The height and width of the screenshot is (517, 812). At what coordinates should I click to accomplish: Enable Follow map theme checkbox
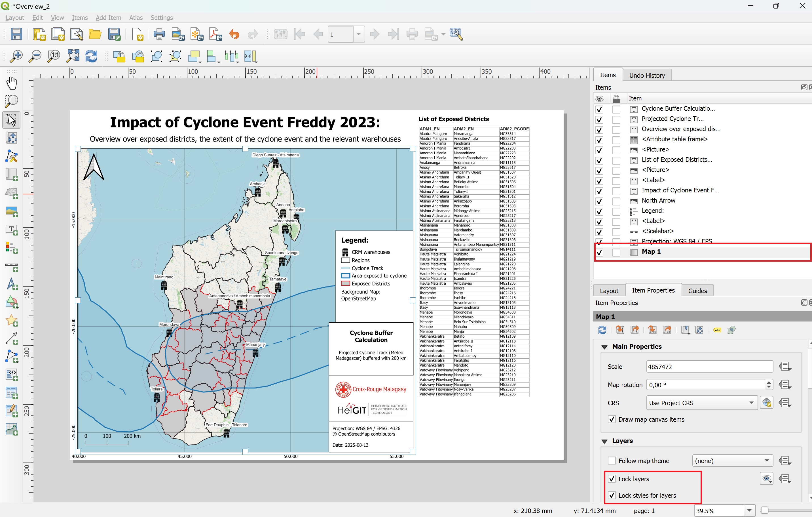point(611,460)
